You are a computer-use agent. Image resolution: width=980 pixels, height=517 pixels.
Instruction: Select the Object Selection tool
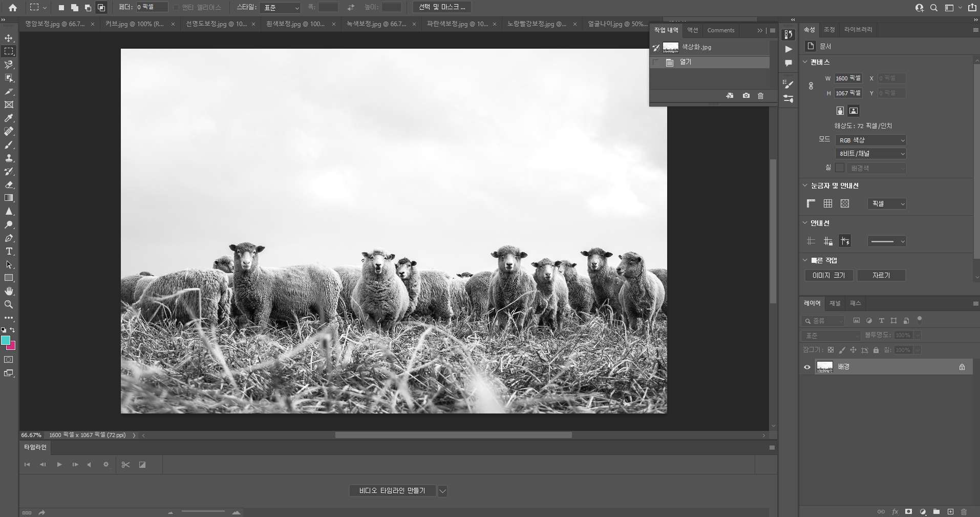point(9,78)
